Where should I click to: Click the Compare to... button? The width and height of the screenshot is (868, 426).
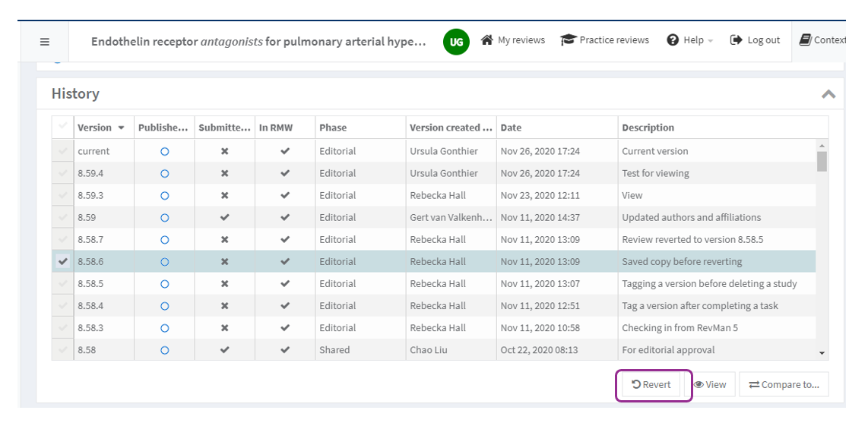click(784, 384)
